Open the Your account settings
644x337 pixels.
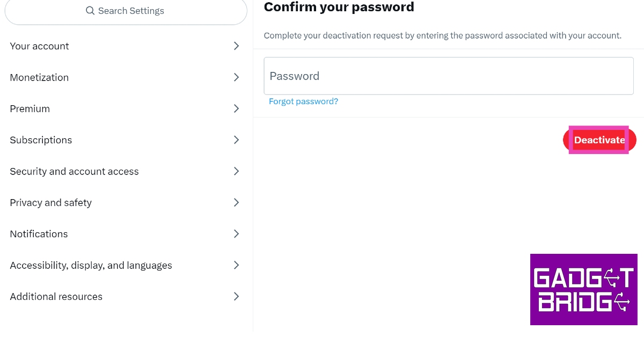tap(40, 46)
